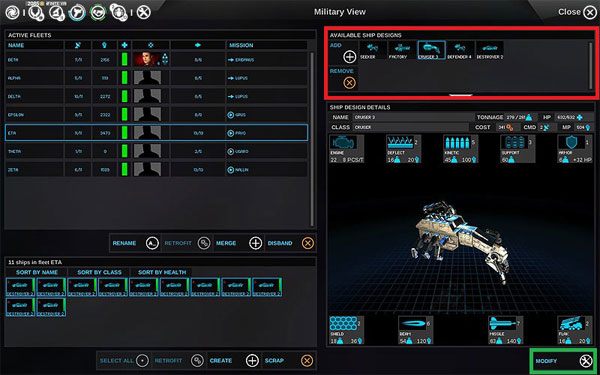
Task: Select the Seeker ship design
Action: tap(372, 50)
